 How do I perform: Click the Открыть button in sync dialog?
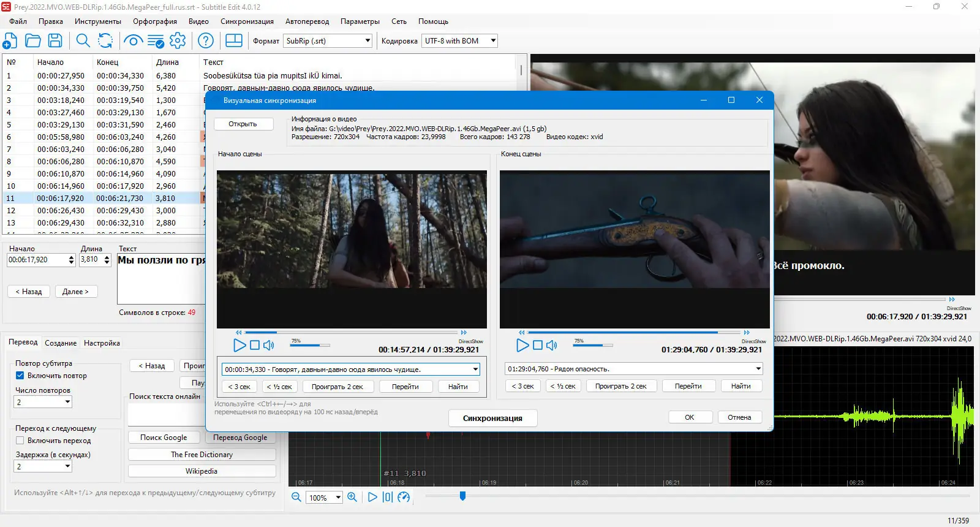243,124
